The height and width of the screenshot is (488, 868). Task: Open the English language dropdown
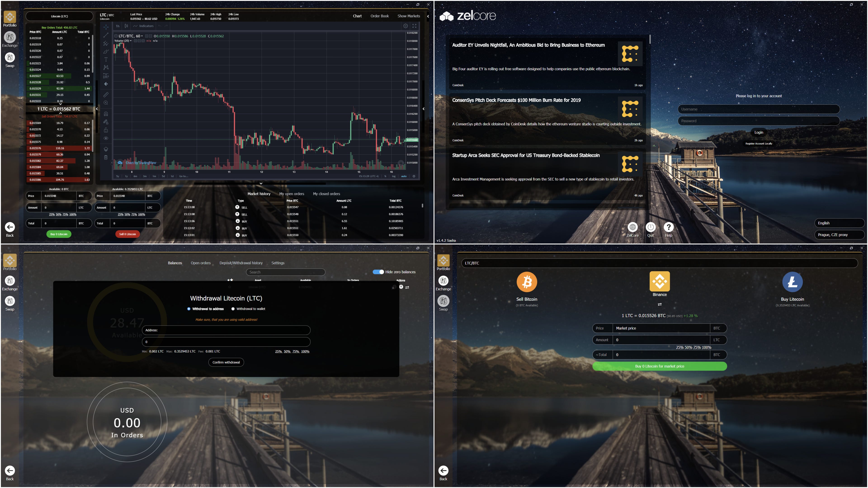pyautogui.click(x=839, y=223)
